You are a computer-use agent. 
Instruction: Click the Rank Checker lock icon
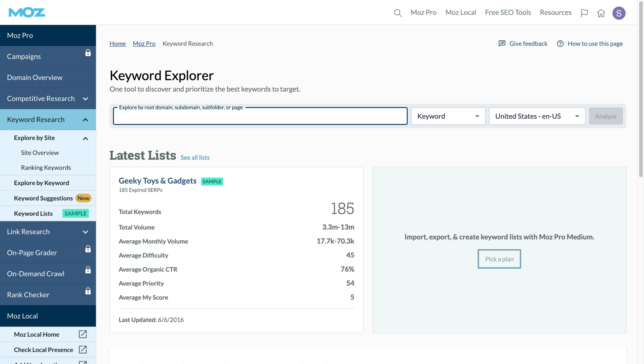pyautogui.click(x=88, y=291)
